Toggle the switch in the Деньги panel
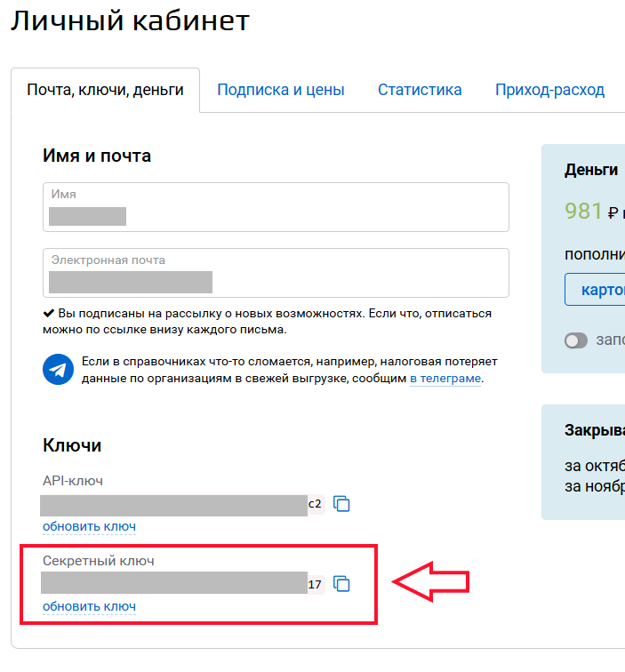 [576, 340]
